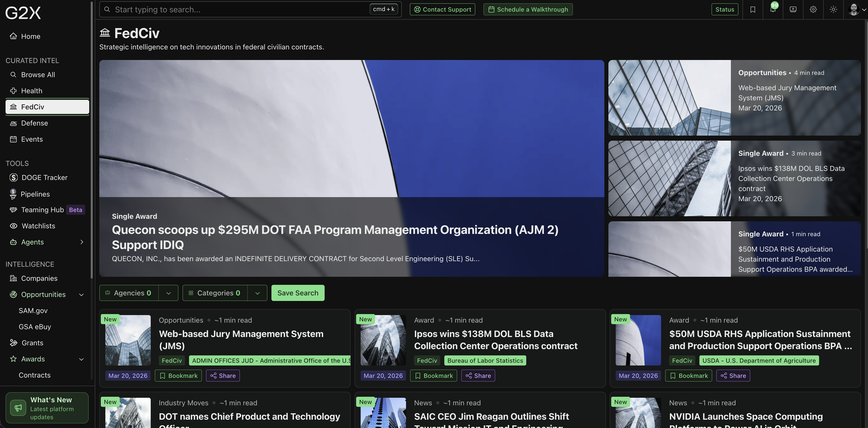Share the Ipsos $138M article
The width and height of the screenshot is (868, 428).
[x=478, y=376]
